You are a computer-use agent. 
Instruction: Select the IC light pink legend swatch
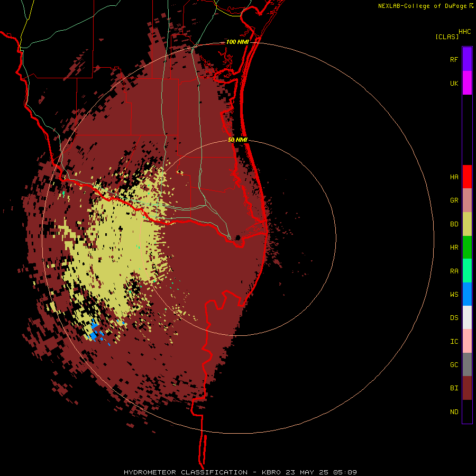467,341
